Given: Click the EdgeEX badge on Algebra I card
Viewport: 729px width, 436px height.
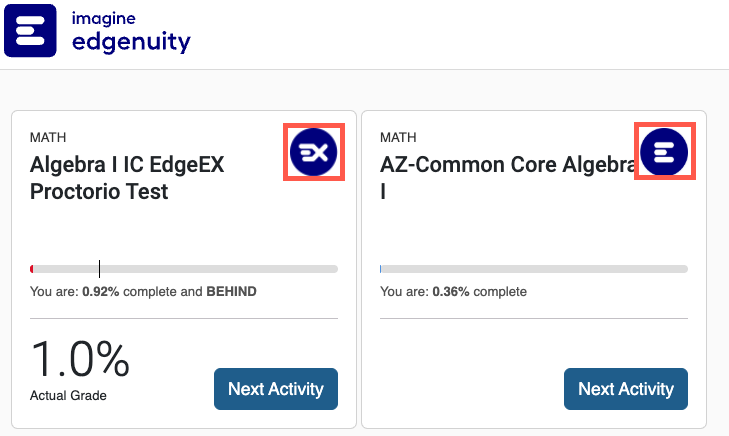Looking at the screenshot, I should pyautogui.click(x=315, y=152).
